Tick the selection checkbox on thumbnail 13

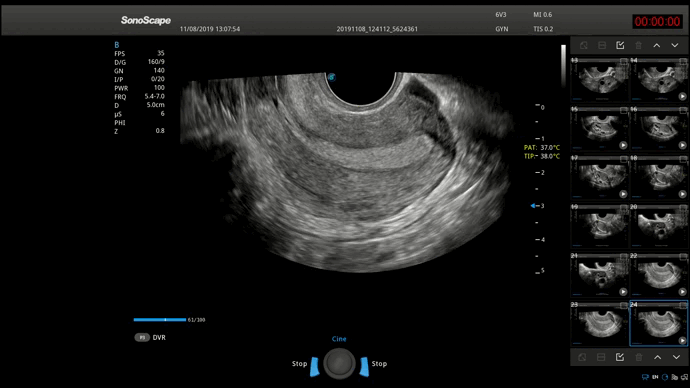(624, 61)
